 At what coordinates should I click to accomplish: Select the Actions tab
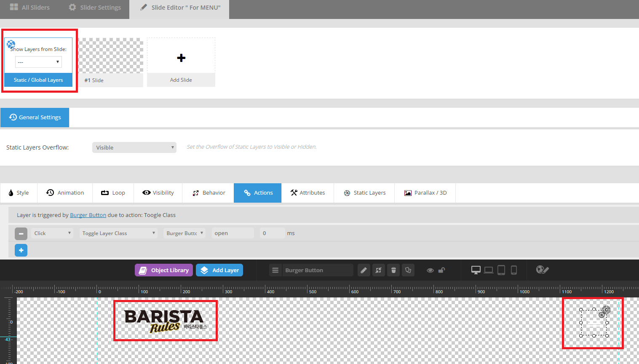coord(258,193)
